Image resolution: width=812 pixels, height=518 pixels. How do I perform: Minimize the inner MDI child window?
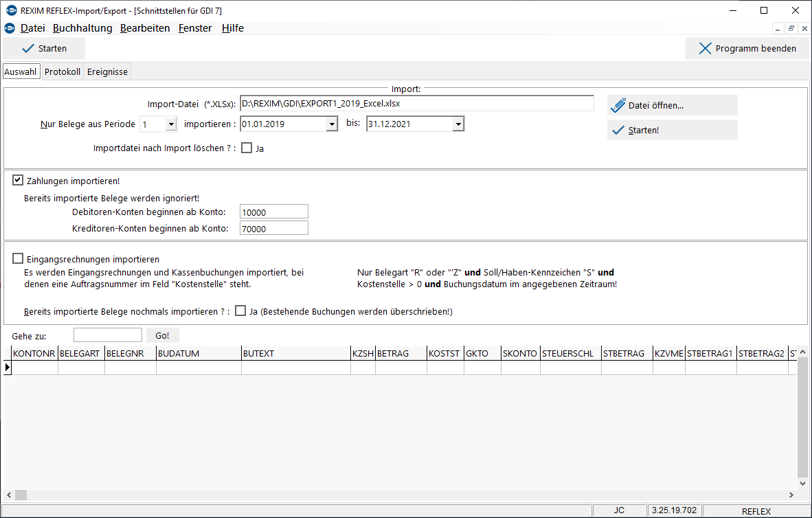pyautogui.click(x=778, y=28)
